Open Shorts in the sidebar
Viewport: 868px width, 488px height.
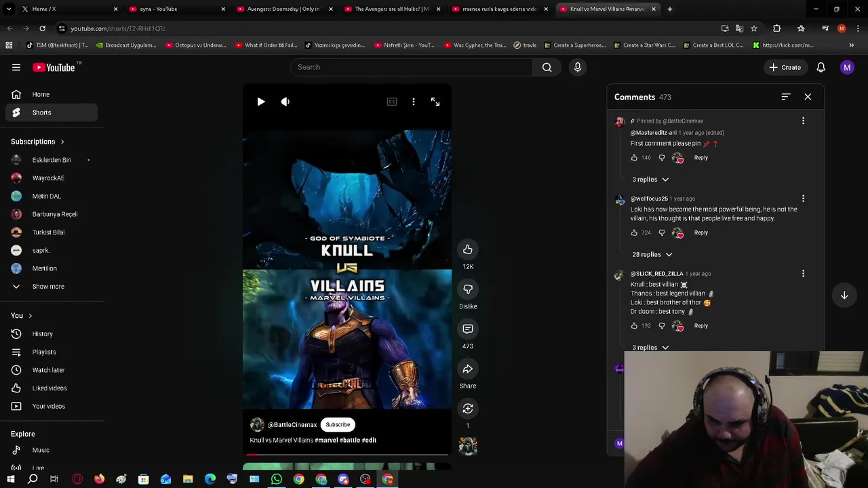tap(52, 113)
